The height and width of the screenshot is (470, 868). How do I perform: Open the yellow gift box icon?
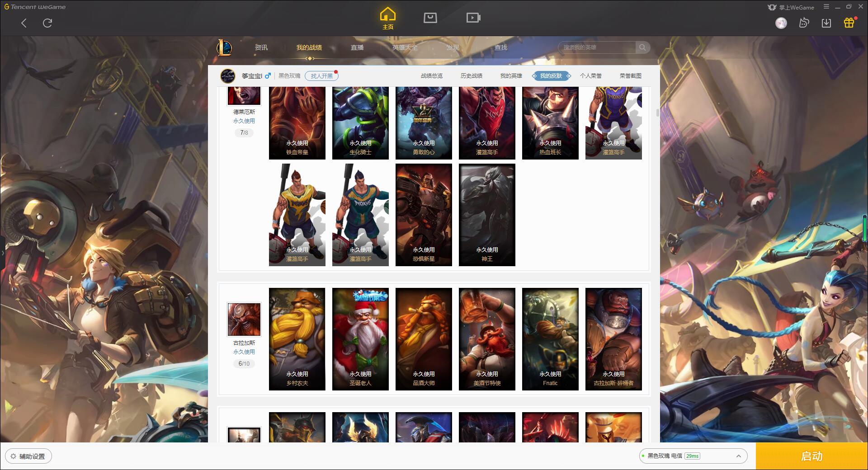click(849, 23)
